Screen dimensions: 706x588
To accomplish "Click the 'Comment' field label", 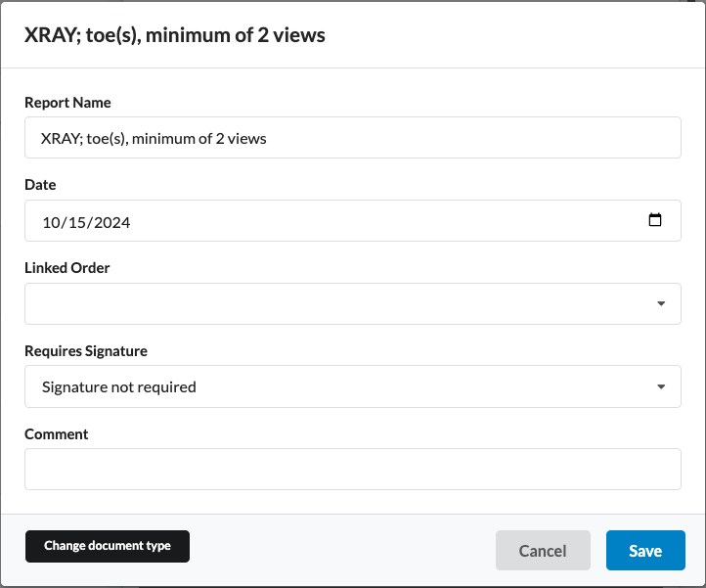I will click(57, 433).
